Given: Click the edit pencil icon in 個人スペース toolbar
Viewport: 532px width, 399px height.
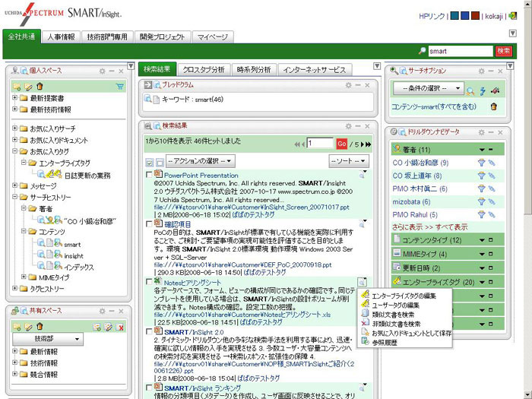Looking at the screenshot, I should pos(29,87).
